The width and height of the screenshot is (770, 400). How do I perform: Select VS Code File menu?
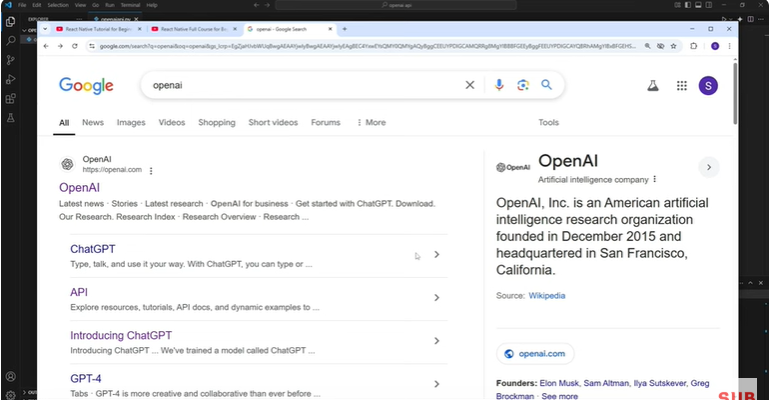click(22, 5)
